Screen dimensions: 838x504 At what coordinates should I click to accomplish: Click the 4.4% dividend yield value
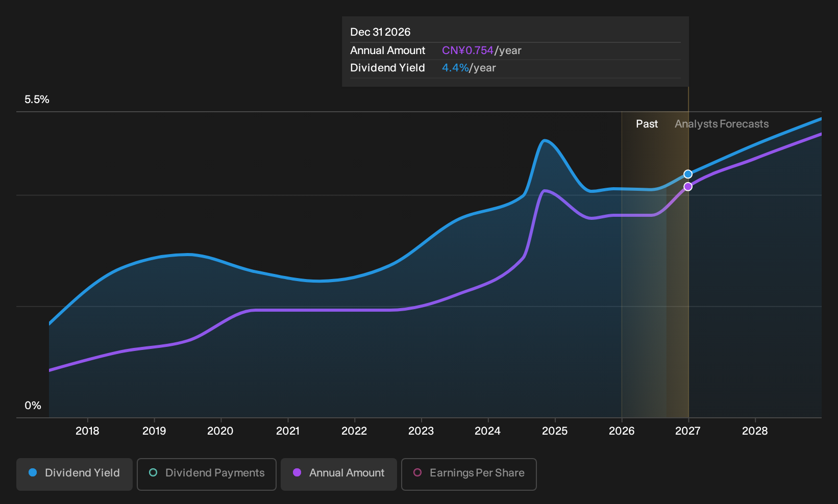pos(455,68)
